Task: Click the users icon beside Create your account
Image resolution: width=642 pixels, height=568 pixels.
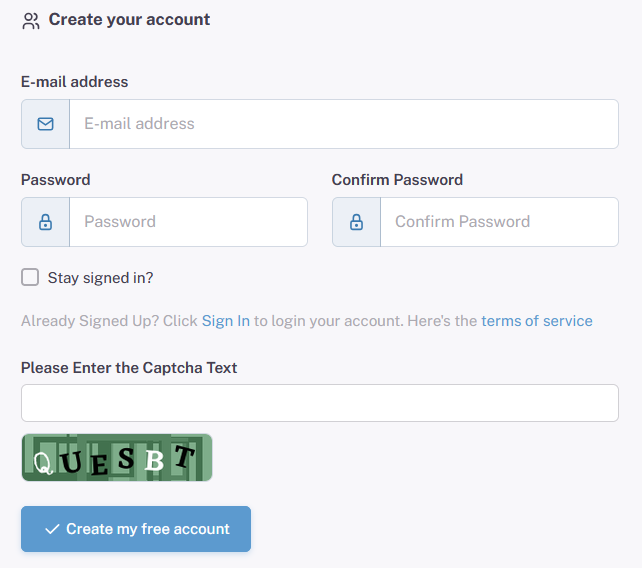Action: click(31, 21)
